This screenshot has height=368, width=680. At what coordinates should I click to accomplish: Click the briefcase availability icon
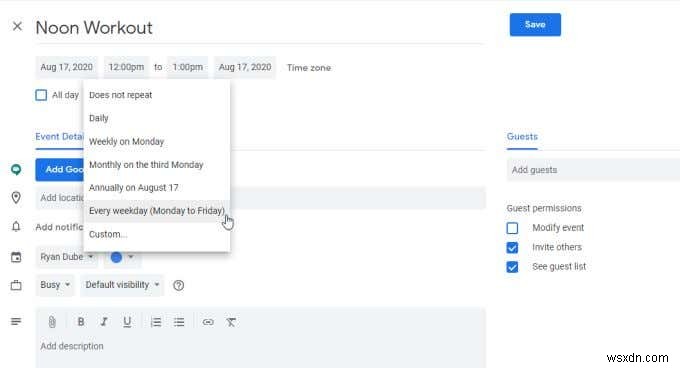pos(16,285)
